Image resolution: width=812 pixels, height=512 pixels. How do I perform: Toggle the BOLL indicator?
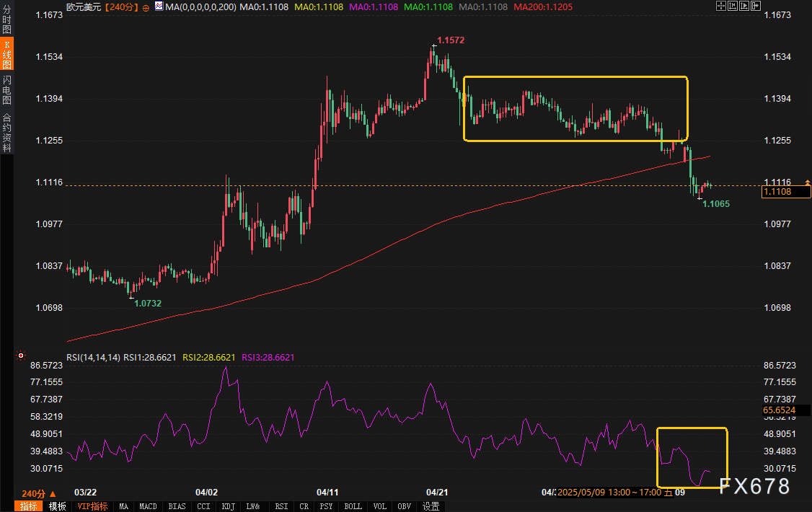(x=353, y=506)
